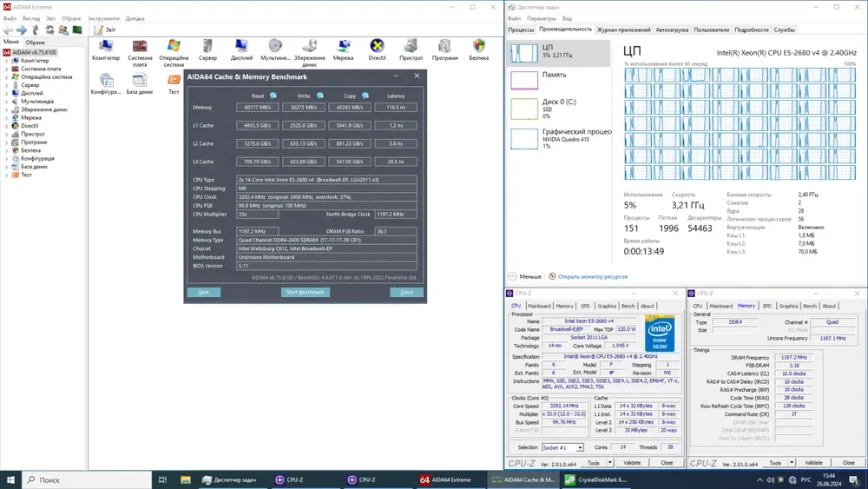Switch to the Процессы tab in Task Manager
Image resolution: width=868 pixels, height=489 pixels.
521,30
